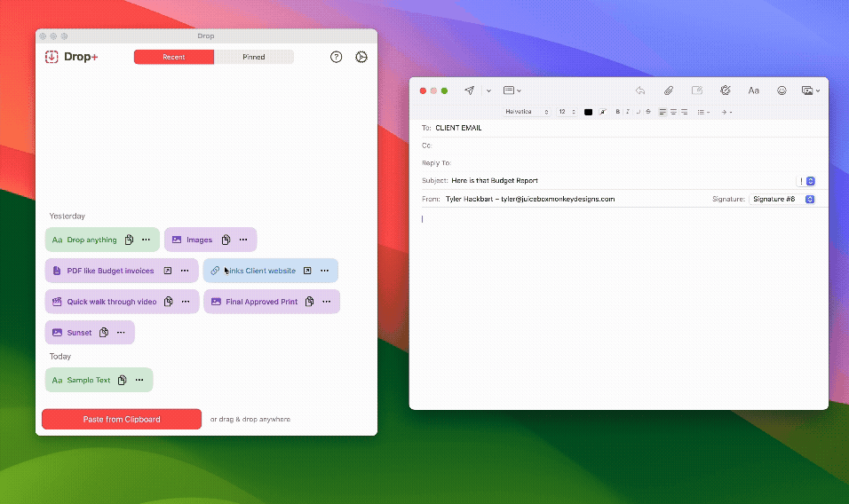Click the Cc field in Mail
Image resolution: width=849 pixels, height=504 pixels.
(x=619, y=146)
